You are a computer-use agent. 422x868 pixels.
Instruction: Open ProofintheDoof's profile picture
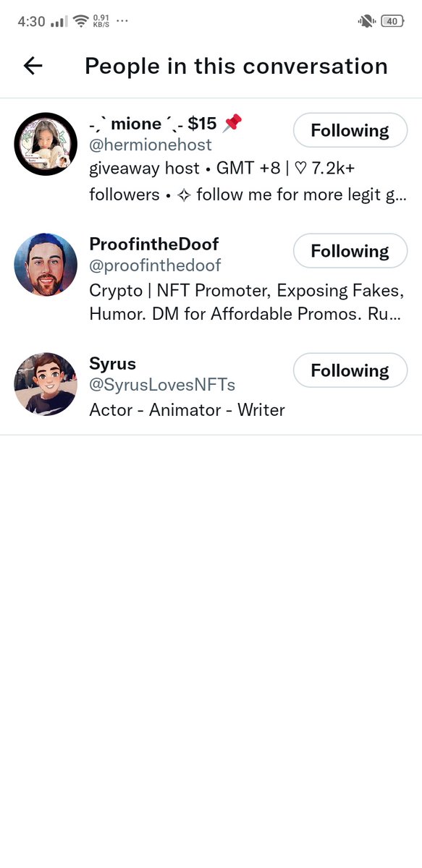pos(46,264)
